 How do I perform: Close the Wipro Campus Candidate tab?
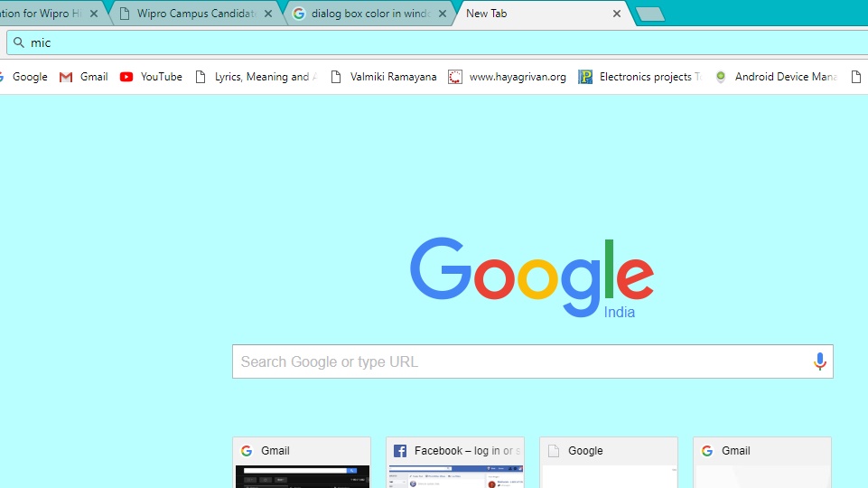tap(268, 14)
